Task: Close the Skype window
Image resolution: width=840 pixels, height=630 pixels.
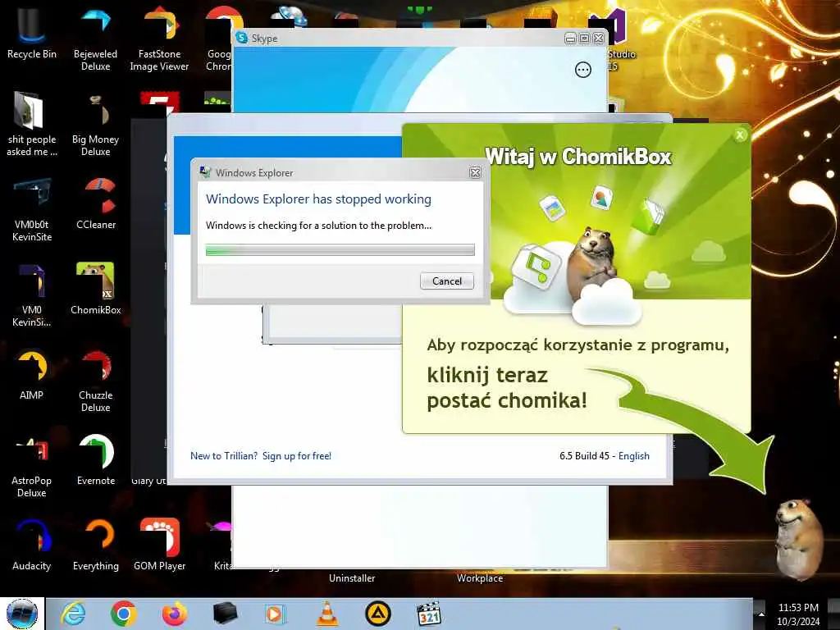Action: (599, 38)
